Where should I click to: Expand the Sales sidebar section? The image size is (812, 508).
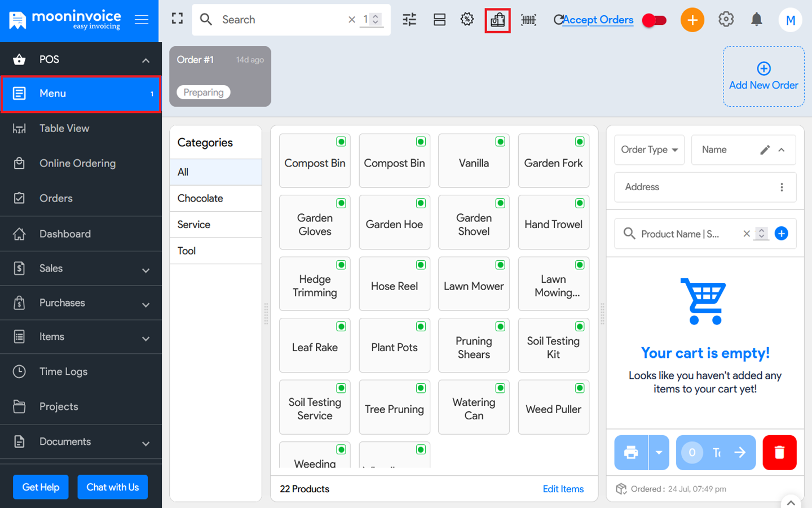[81, 269]
